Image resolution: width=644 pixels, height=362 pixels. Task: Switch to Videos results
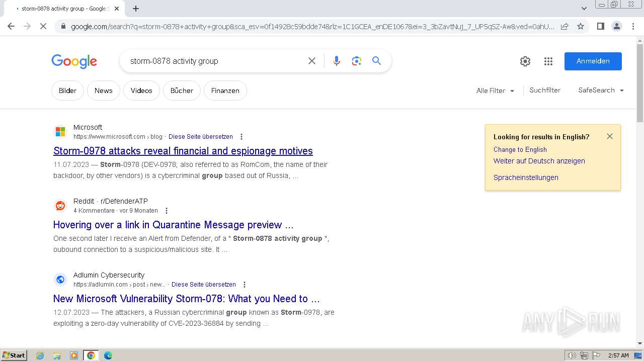[x=141, y=90]
